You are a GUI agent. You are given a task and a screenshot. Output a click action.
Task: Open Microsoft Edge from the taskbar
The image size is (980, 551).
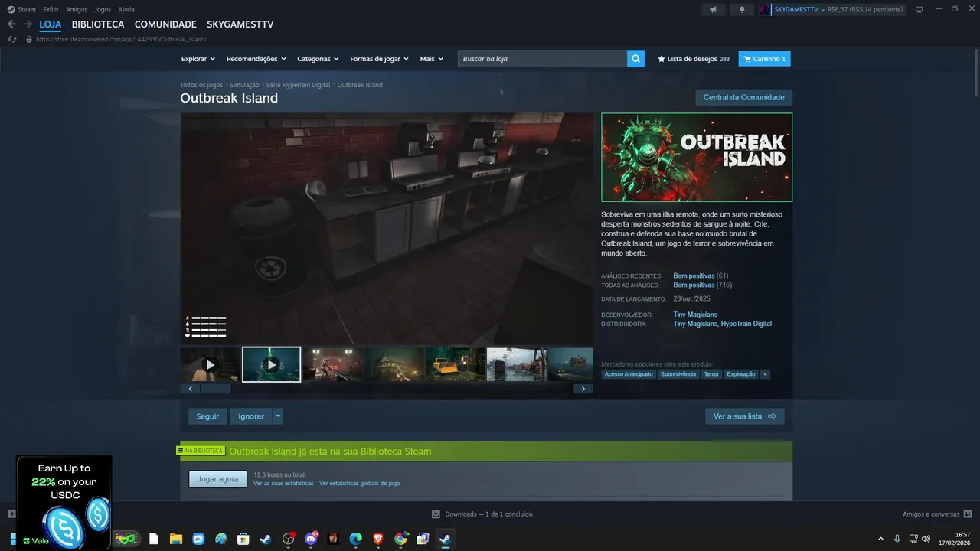click(x=355, y=539)
